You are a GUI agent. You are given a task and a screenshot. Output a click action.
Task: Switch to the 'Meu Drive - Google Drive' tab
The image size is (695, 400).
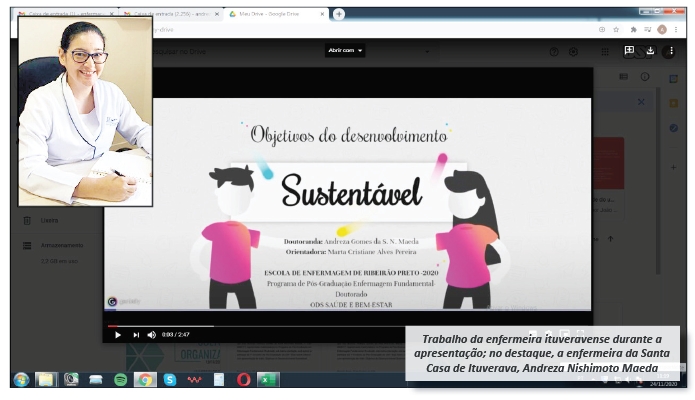274,14
